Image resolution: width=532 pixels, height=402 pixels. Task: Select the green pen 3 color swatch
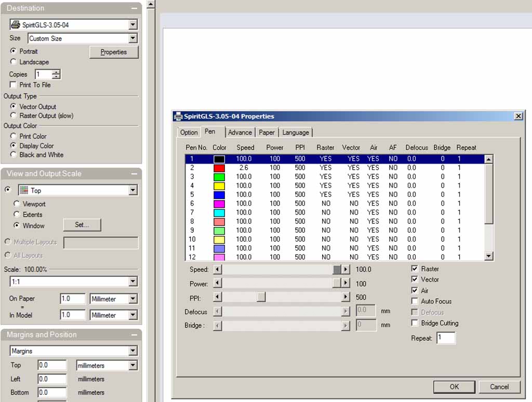219,177
